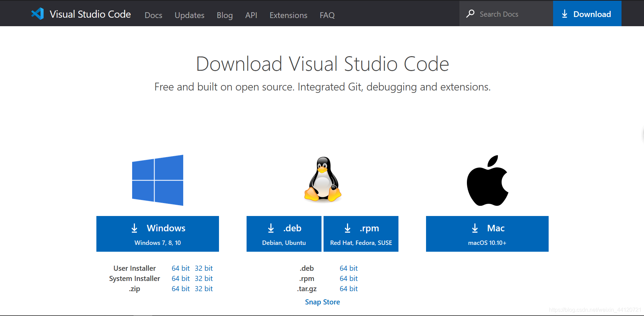Screen dimensions: 644x316
Task: Open the FAQ navigation item
Action: tap(327, 15)
